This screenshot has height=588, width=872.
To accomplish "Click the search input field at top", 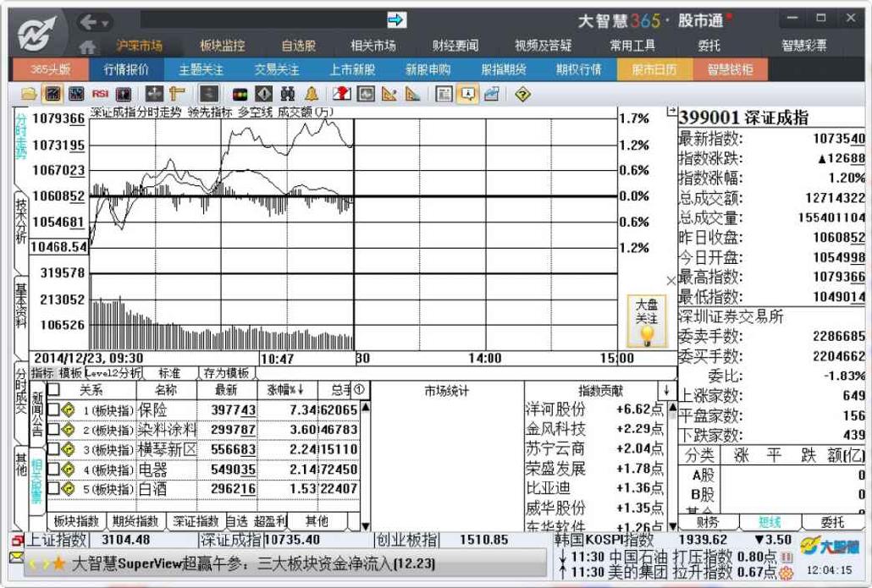I will coord(262,20).
